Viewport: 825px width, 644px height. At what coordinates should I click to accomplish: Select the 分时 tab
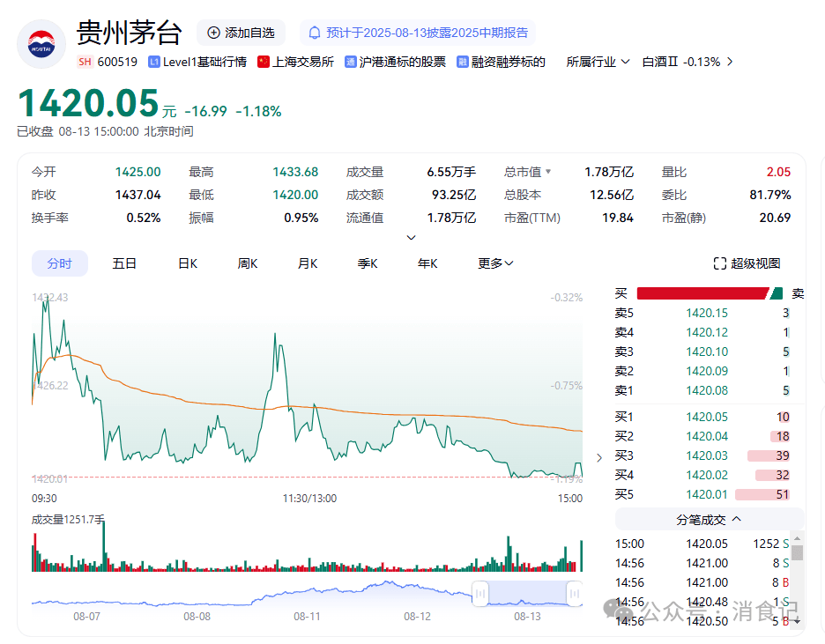[59, 263]
